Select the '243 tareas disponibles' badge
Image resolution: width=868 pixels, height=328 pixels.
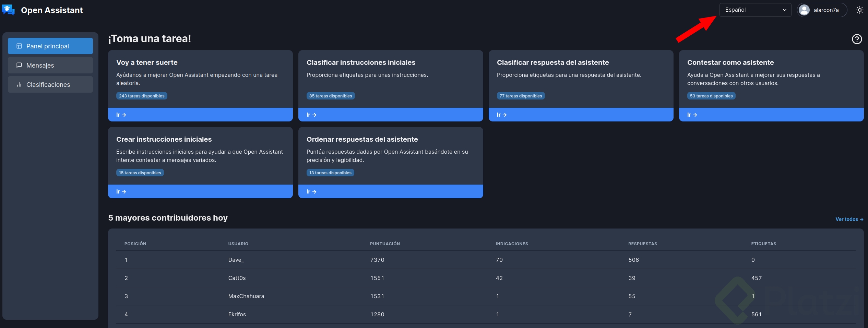(142, 96)
